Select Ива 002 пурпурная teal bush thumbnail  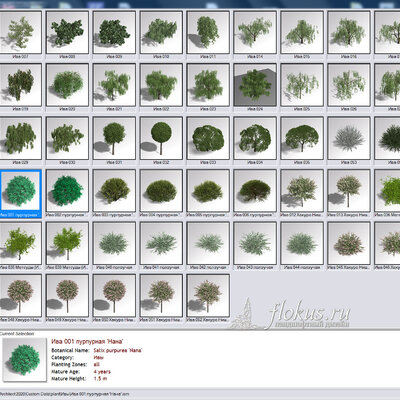pyautogui.click(x=67, y=191)
